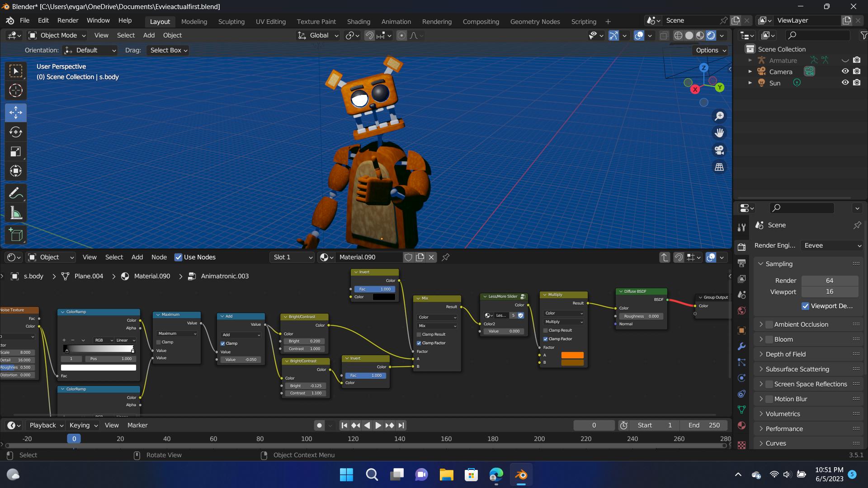The height and width of the screenshot is (488, 868).
Task: Click the Add menu in node editor
Action: [137, 257]
